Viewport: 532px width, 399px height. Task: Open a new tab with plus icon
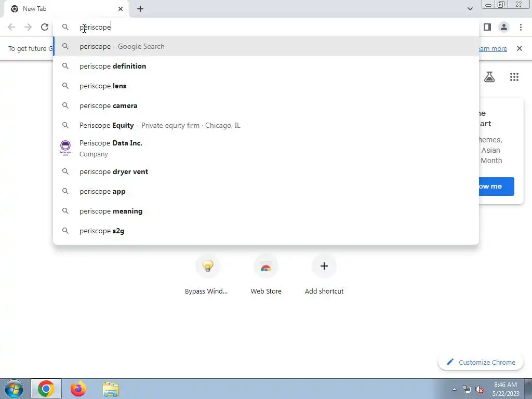(x=140, y=9)
